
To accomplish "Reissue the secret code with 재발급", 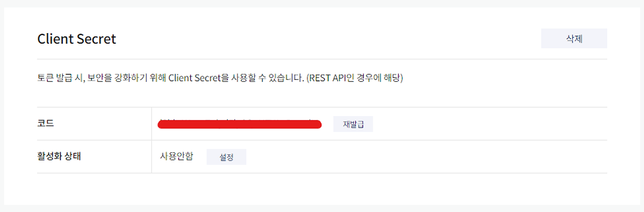I will tap(353, 124).
